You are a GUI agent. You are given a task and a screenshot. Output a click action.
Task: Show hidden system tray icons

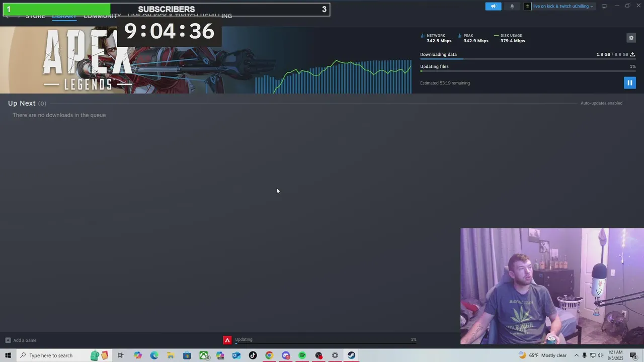coord(577,355)
